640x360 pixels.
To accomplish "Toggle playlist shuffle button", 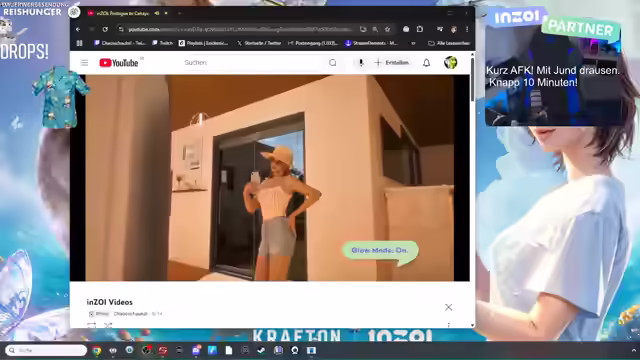I will 108,325.
